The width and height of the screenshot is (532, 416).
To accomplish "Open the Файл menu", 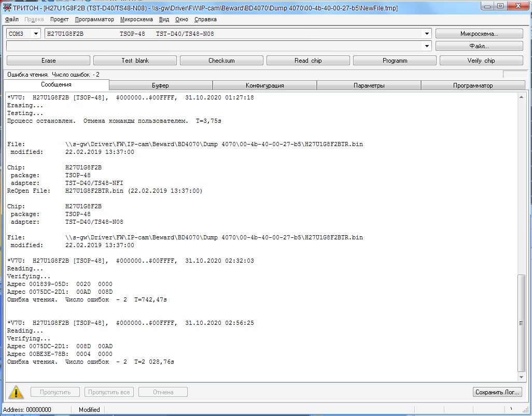I will tap(11, 19).
